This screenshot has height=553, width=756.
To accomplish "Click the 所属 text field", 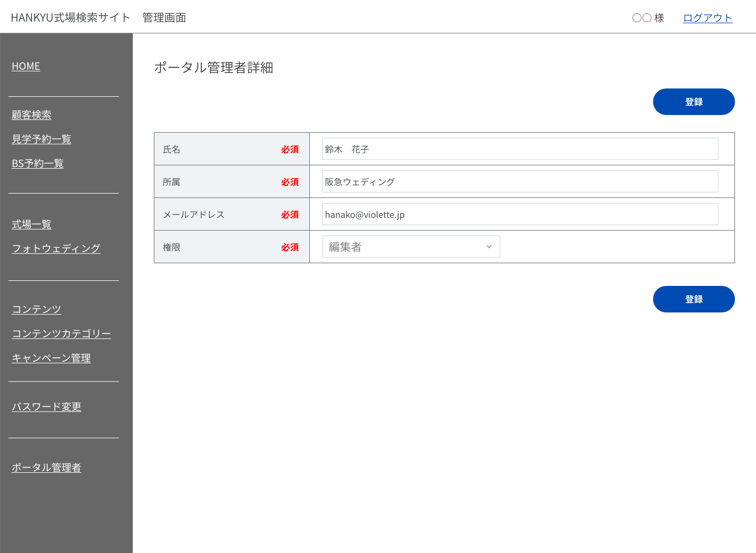I will click(x=520, y=181).
